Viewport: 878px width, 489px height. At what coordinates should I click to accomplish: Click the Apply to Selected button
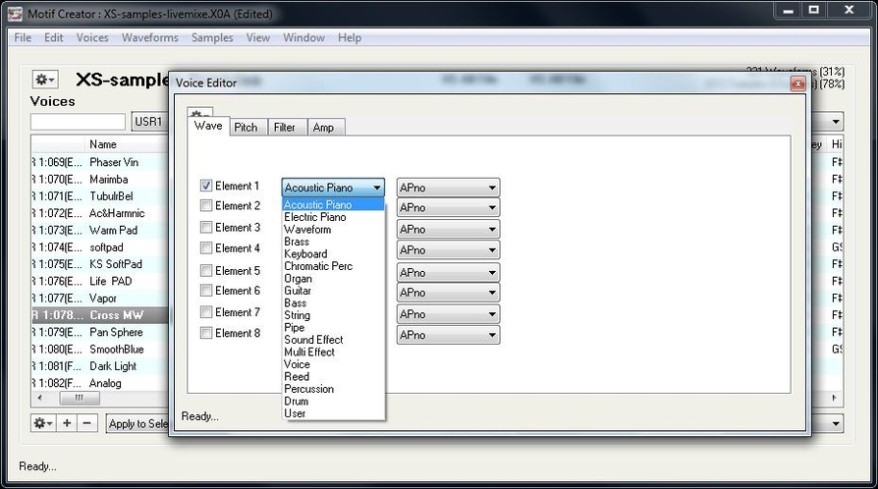pos(138,423)
